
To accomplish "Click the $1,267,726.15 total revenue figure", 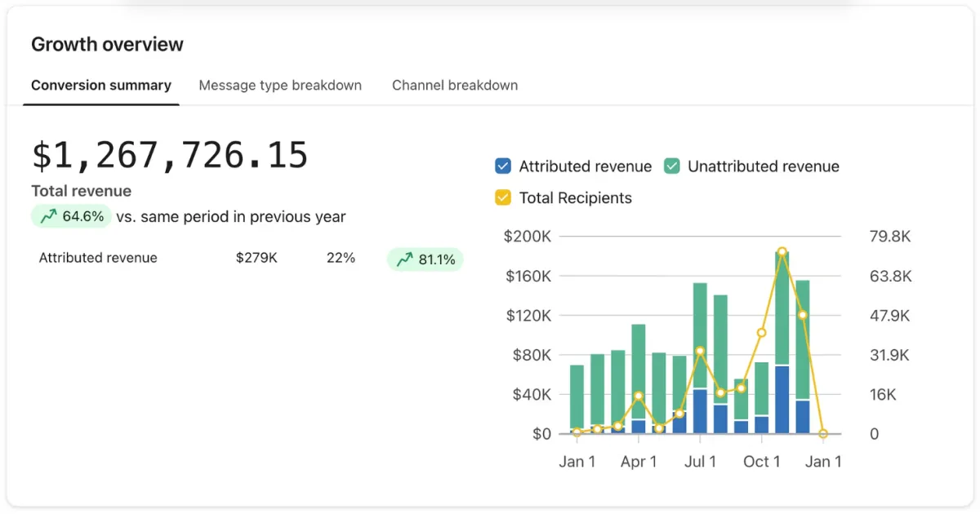I will pyautogui.click(x=170, y=155).
